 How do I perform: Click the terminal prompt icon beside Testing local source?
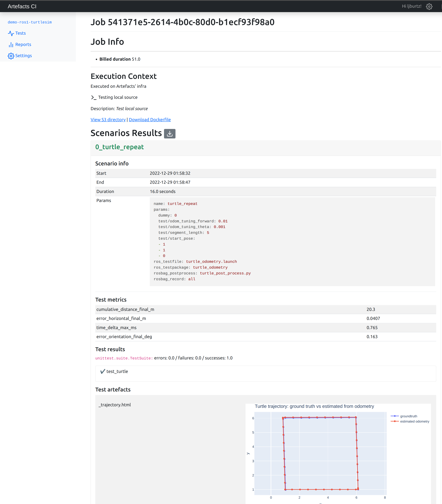[94, 97]
